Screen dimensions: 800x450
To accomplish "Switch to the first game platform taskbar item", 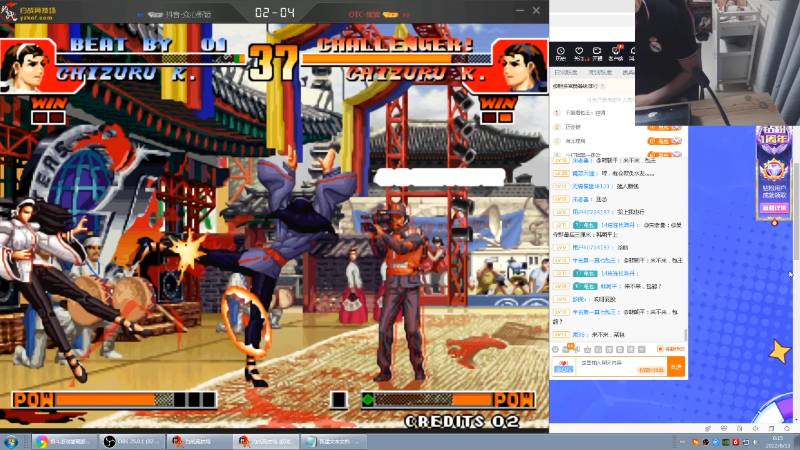I will pos(199,441).
